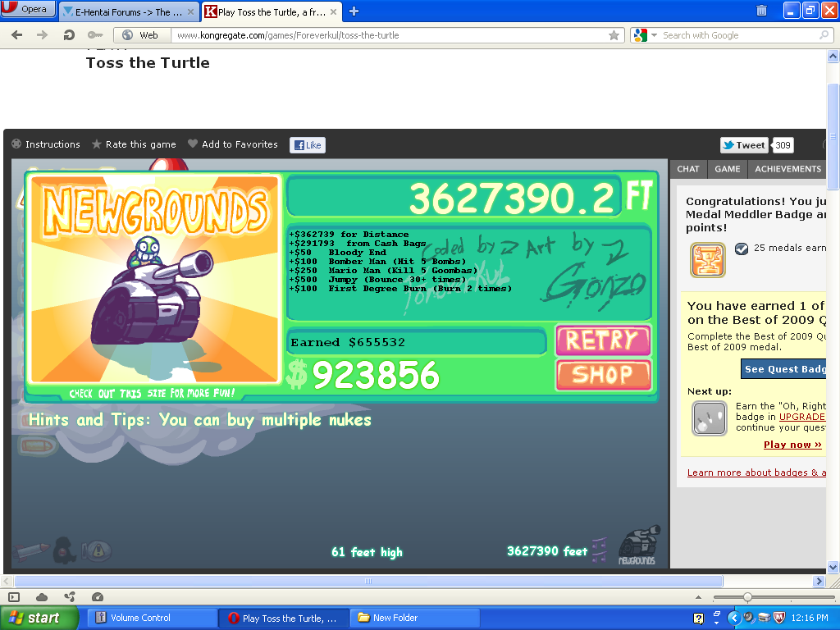Click See Quest Badge button
The height and width of the screenshot is (630, 840).
(783, 369)
